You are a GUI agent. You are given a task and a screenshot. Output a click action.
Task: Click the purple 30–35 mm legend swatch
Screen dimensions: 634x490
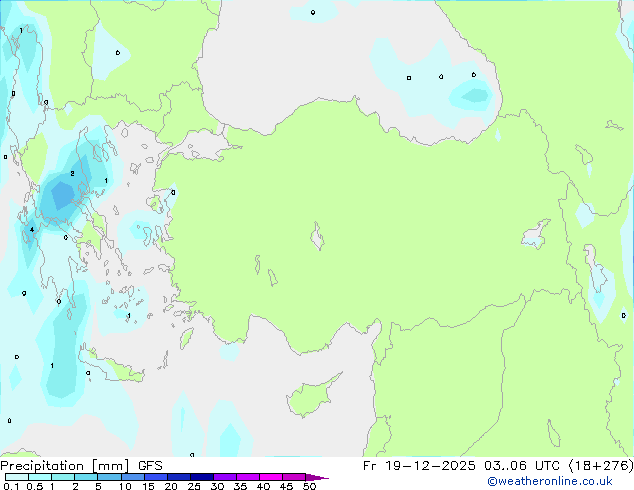tap(225, 477)
